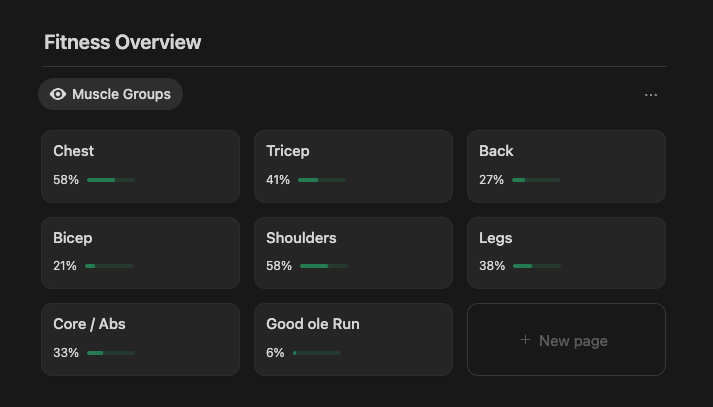The image size is (713, 407).
Task: Click the Shoulders 58% progress bar
Action: tap(324, 266)
